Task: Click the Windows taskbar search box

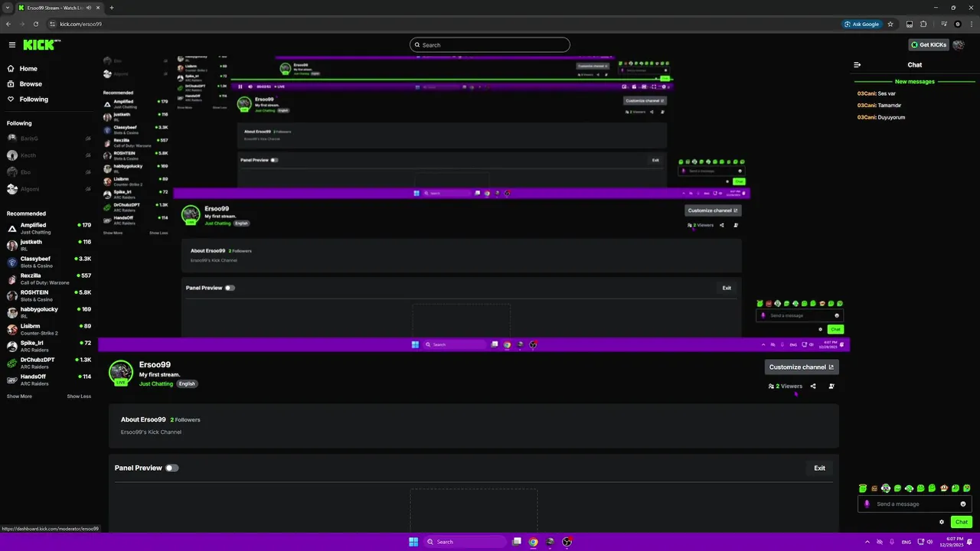Action: point(465,542)
